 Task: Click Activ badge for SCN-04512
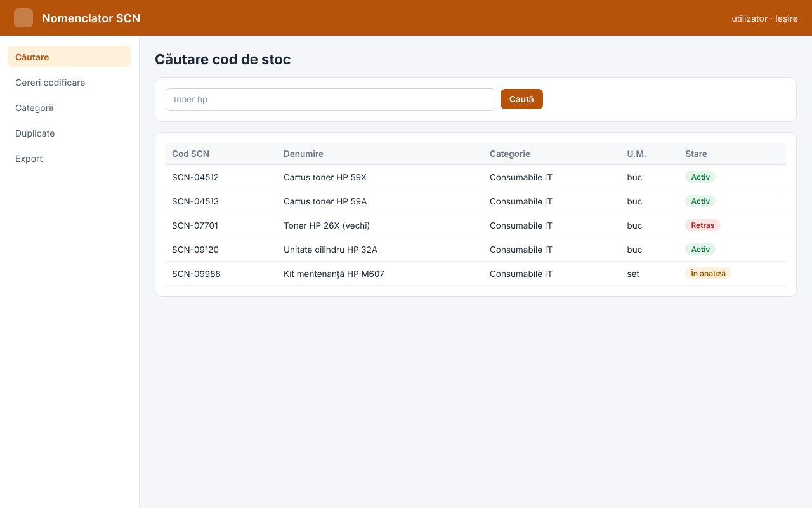(x=700, y=177)
